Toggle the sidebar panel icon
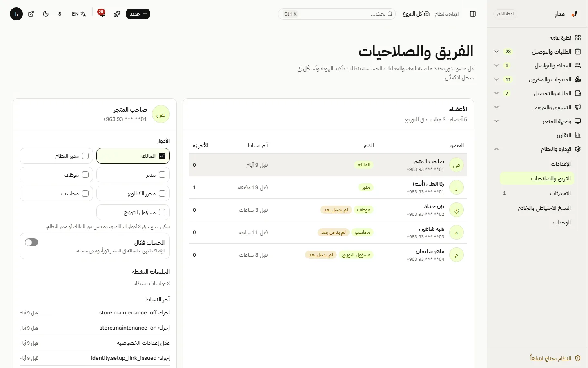Image resolution: width=588 pixels, height=368 pixels. point(473,14)
